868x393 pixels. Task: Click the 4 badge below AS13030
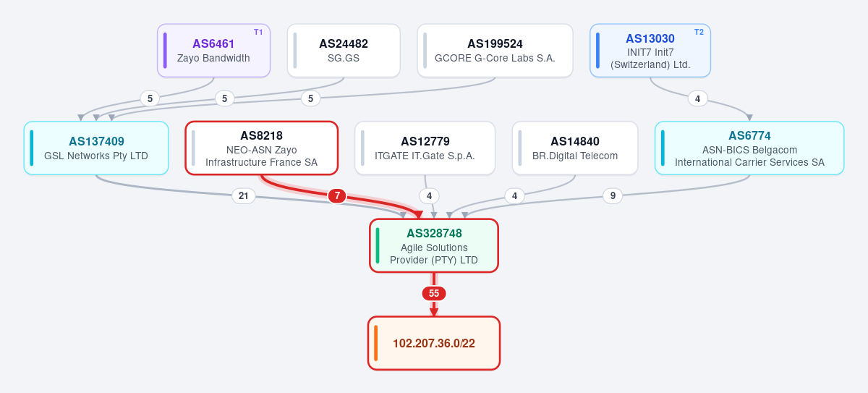pos(697,98)
